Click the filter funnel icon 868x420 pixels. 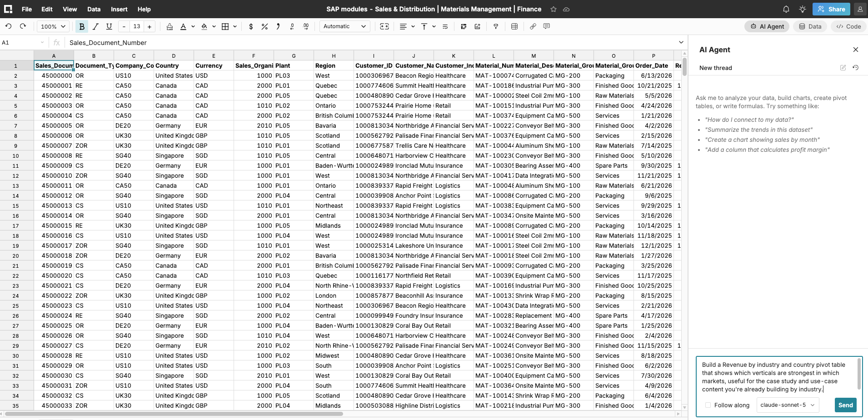click(496, 26)
